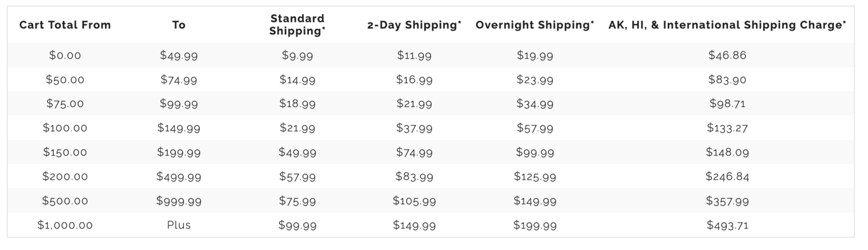Select the $9.99 standard shipping cell

297,56
